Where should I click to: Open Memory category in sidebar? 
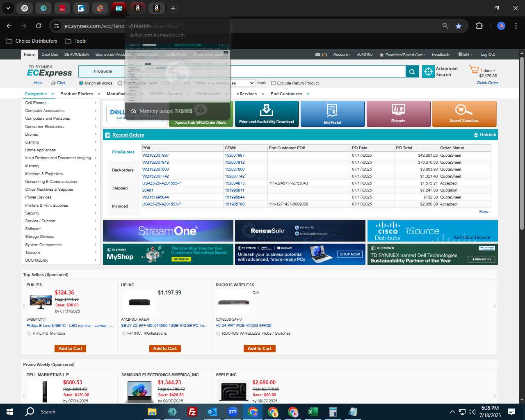tap(61, 166)
